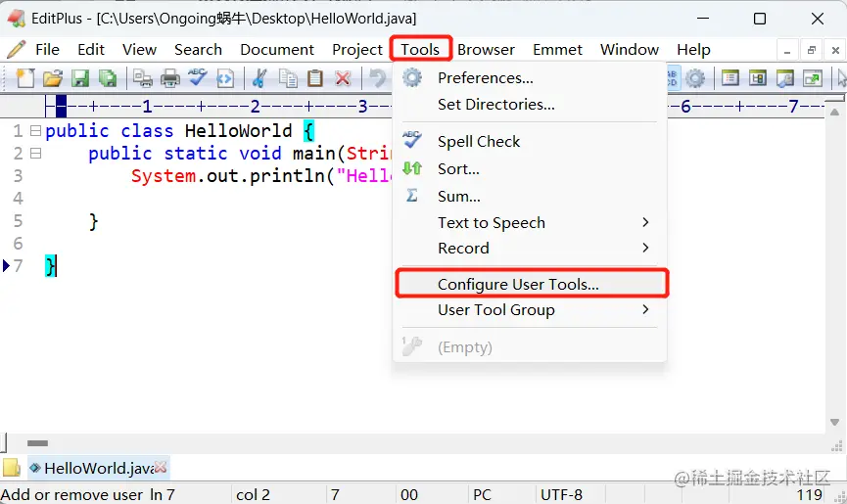Click the gear icon beside Preferences menu entry
This screenshot has width=847, height=504.
tap(412, 77)
